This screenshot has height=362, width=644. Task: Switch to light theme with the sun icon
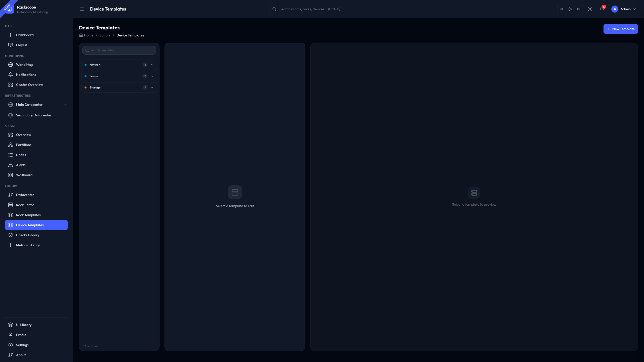(590, 9)
